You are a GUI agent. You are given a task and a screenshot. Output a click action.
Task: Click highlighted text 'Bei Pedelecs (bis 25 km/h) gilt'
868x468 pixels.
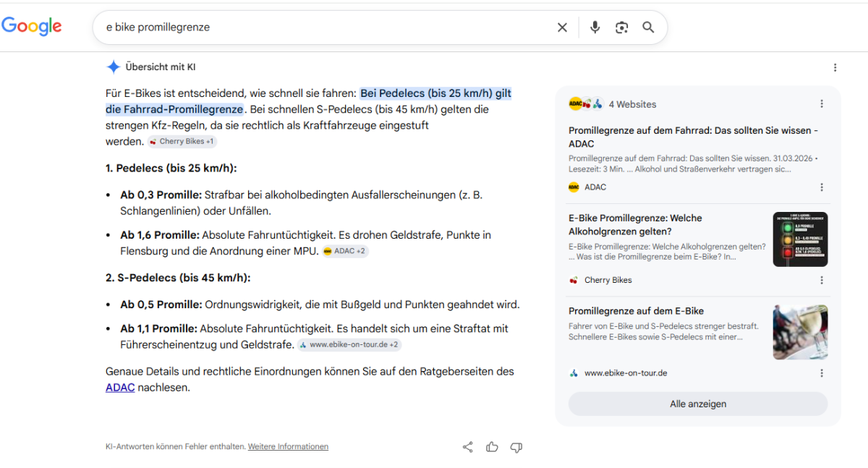pos(436,93)
